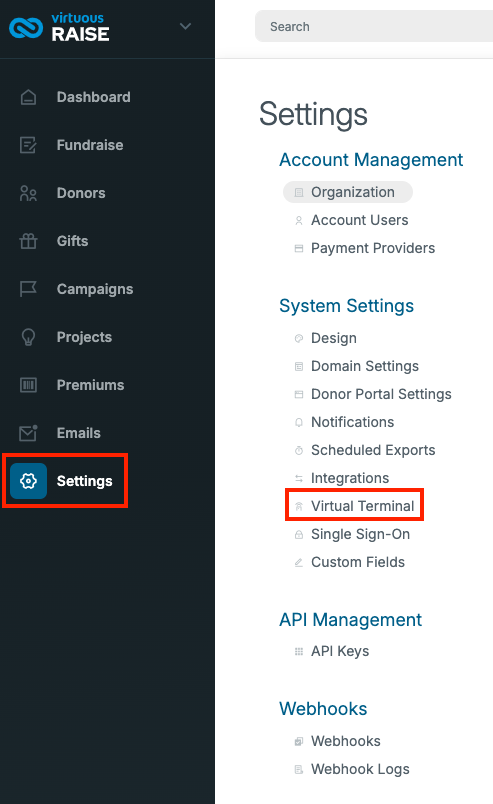Open Donor Portal Settings

[x=381, y=394]
